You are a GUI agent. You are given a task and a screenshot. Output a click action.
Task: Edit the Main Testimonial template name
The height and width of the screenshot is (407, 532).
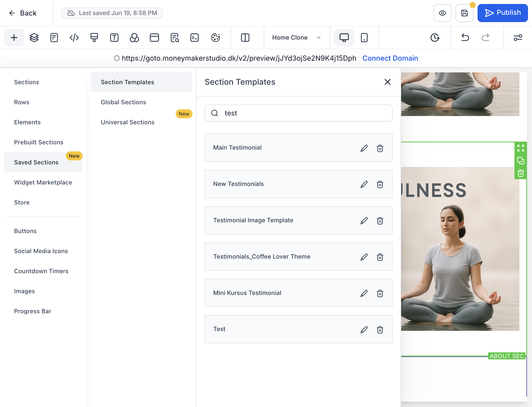(364, 148)
